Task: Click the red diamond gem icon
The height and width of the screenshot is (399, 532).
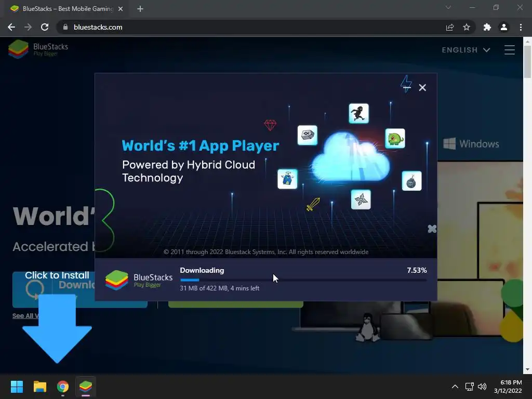Action: click(270, 125)
